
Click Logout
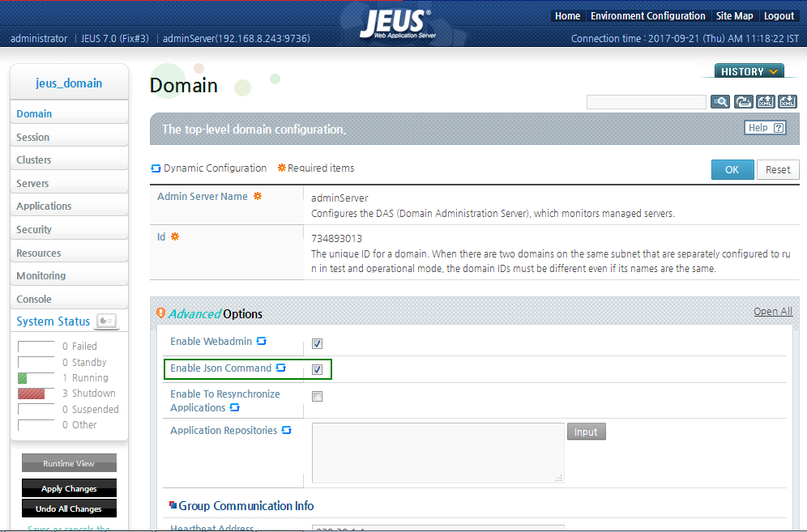click(x=779, y=16)
